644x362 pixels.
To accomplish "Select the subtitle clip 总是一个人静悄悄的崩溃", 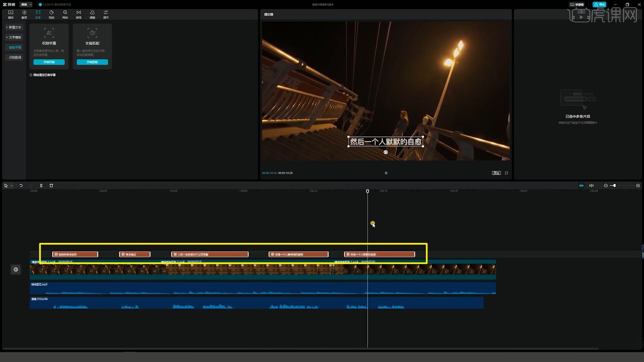I will pos(299,254).
